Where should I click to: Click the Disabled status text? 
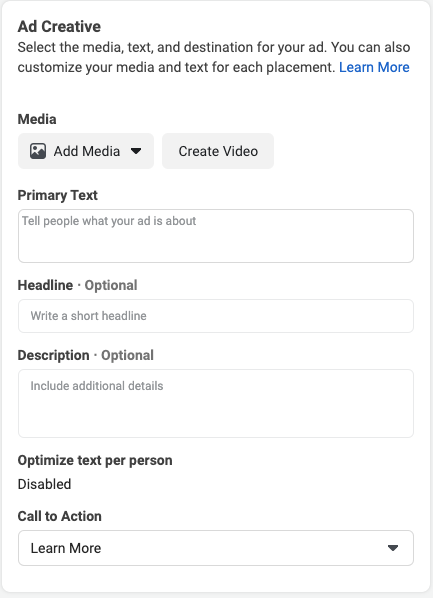click(x=44, y=484)
